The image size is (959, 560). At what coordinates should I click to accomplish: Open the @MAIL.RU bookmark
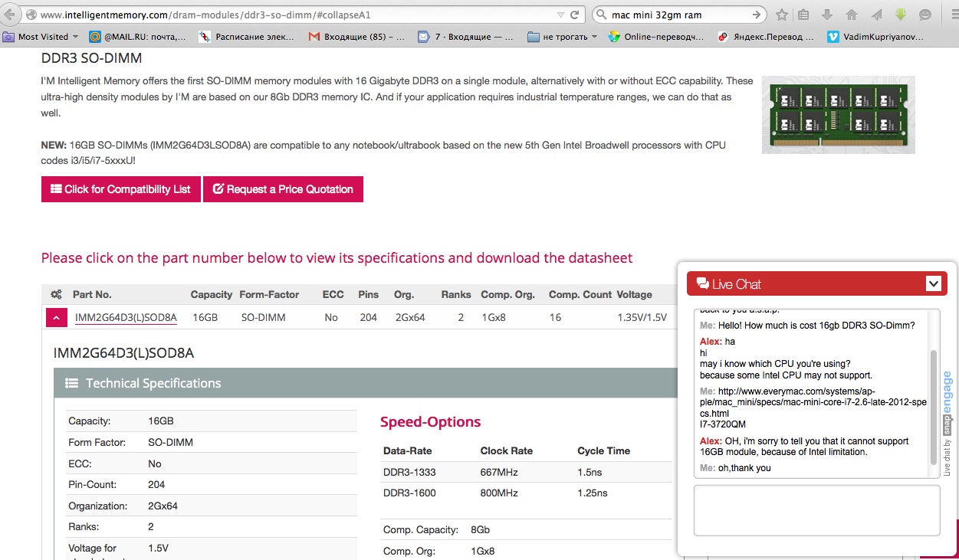click(137, 36)
